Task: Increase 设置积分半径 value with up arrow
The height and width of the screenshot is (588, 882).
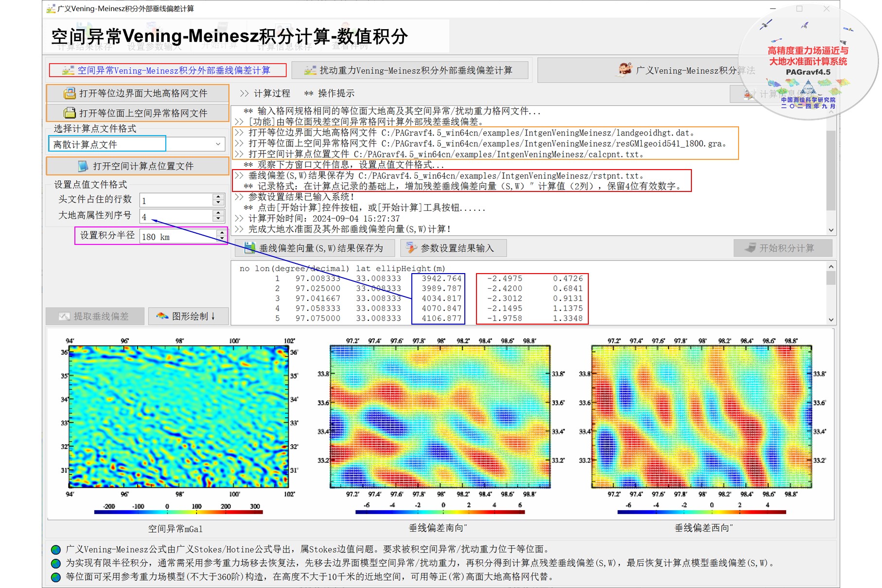Action: [x=222, y=233]
